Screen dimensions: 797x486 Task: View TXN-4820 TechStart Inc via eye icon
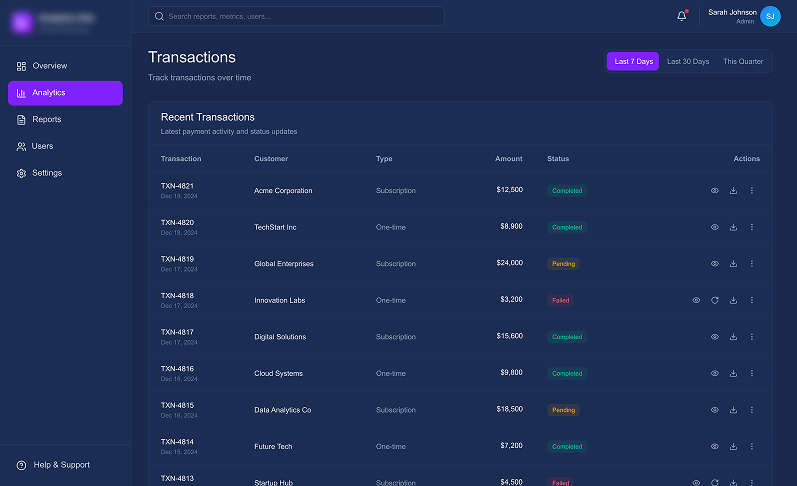pos(715,227)
